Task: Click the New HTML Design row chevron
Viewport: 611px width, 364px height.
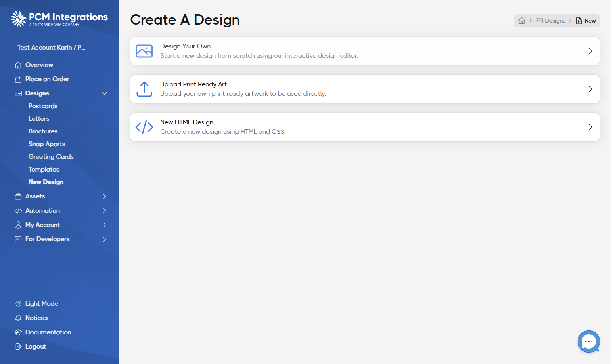Action: (590, 127)
